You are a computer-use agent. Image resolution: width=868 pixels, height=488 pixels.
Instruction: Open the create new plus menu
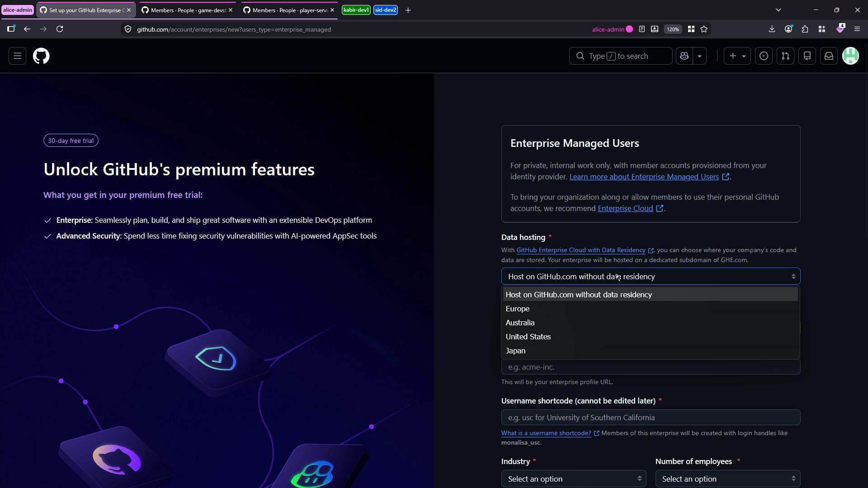tap(737, 56)
